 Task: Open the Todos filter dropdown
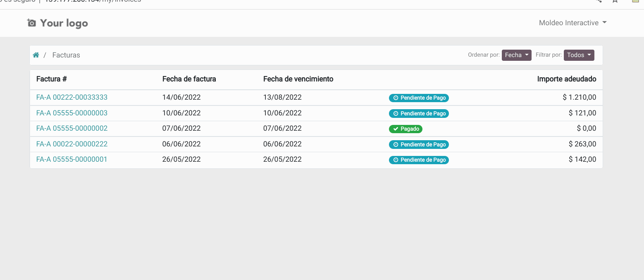579,55
